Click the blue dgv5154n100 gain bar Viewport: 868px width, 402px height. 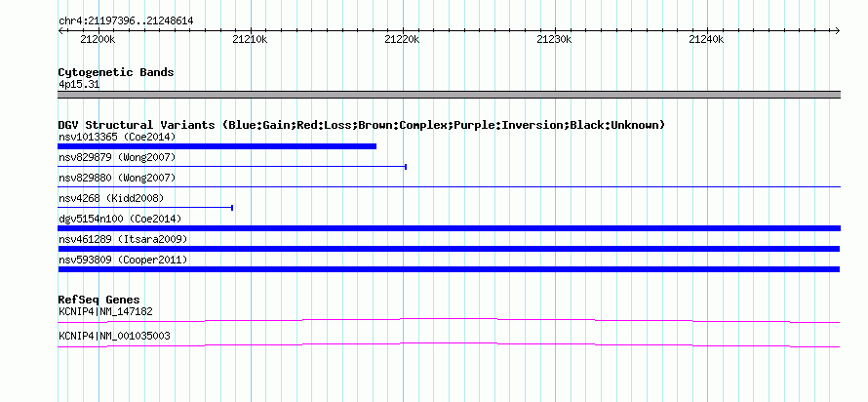(x=449, y=228)
